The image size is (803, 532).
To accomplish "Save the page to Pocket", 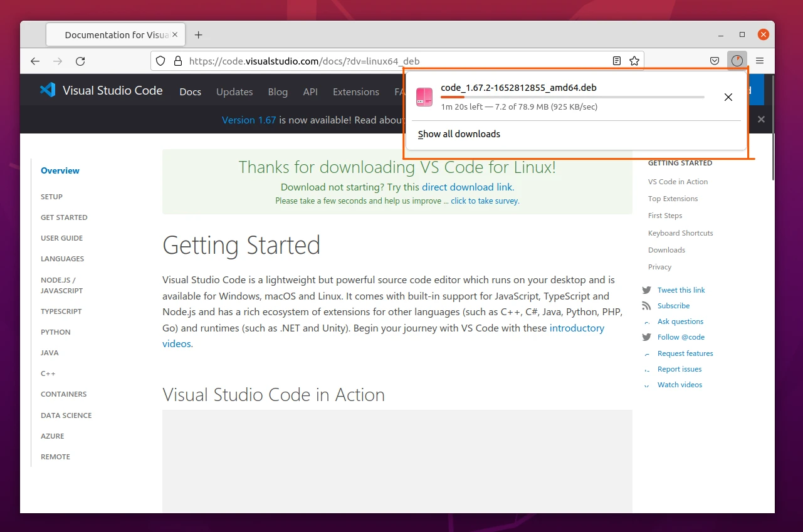I will (x=714, y=61).
